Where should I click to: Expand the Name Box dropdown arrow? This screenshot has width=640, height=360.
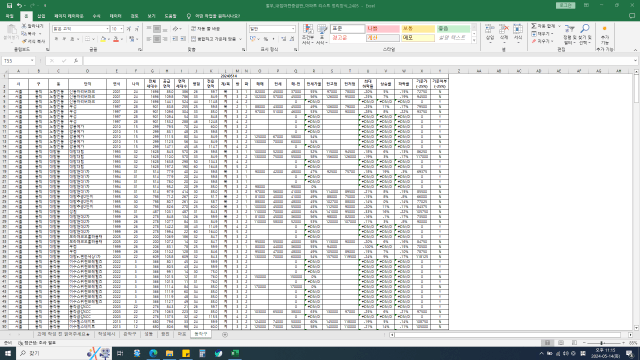32,61
